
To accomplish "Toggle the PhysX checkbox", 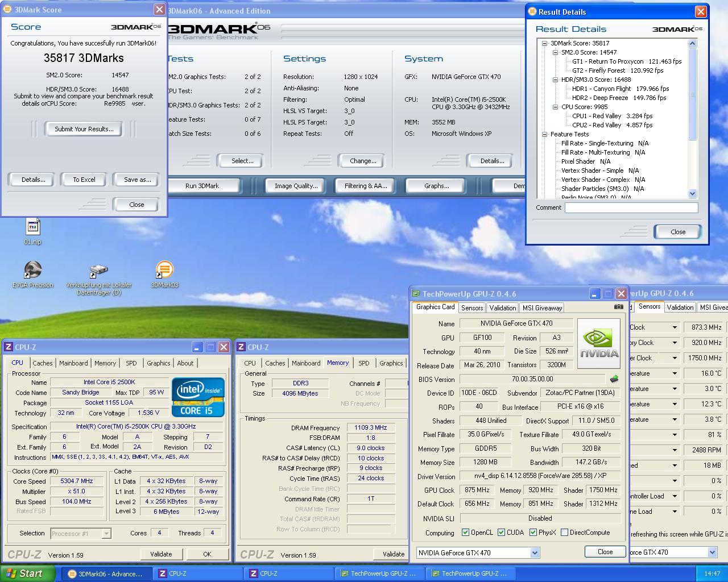I will coord(533,533).
